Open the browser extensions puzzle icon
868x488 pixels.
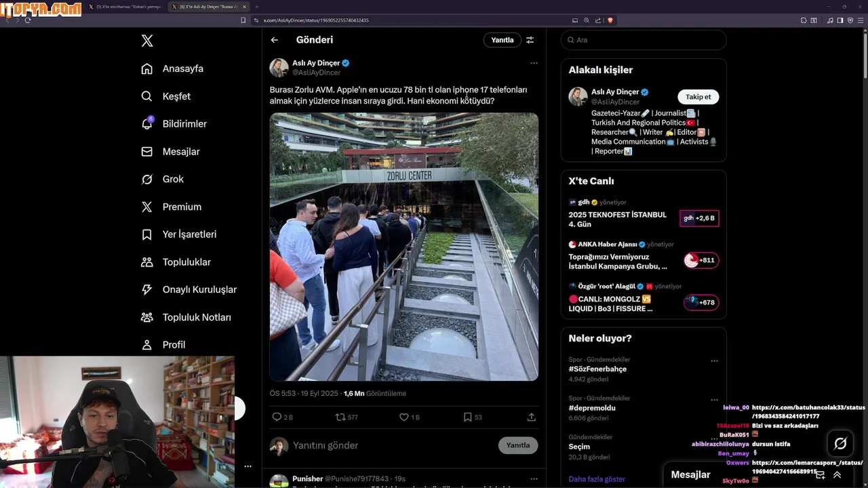tap(803, 20)
